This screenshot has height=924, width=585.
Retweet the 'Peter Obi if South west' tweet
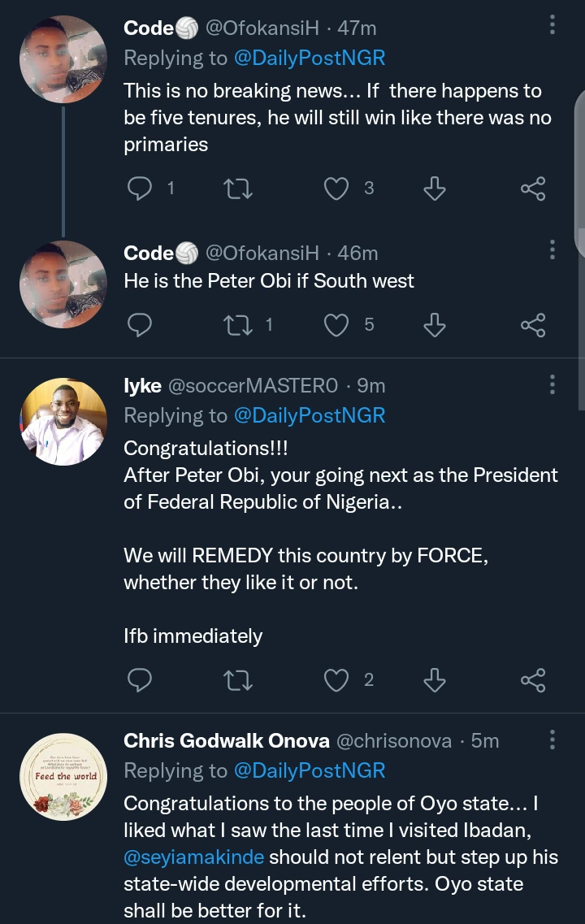tap(238, 326)
